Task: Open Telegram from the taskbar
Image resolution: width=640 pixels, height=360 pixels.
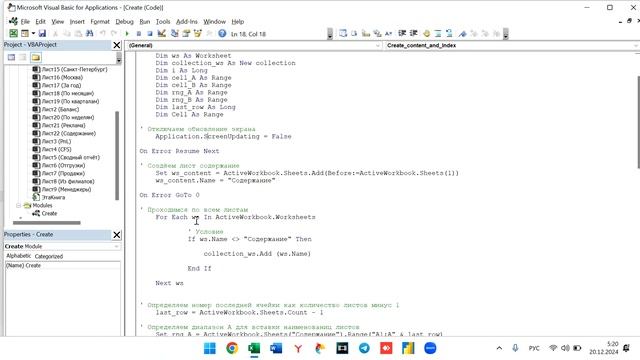Action: pyautogui.click(x=364, y=348)
